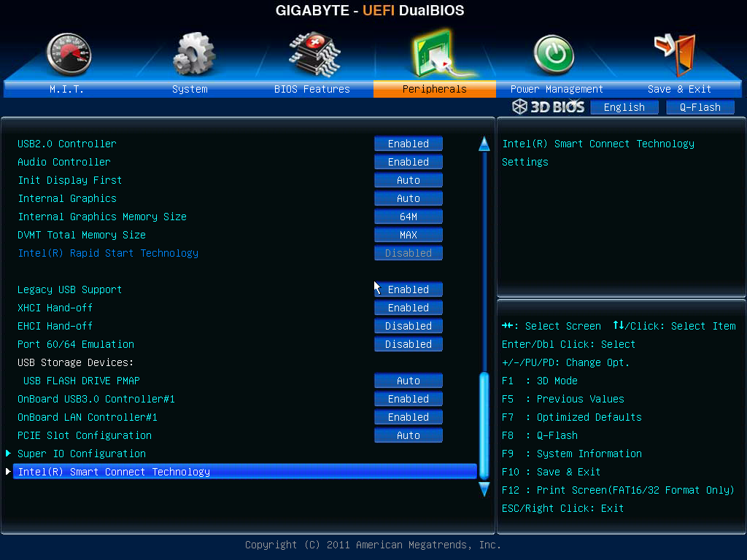The width and height of the screenshot is (747, 560).
Task: Select PCIE Slot Configuration label
Action: click(85, 435)
